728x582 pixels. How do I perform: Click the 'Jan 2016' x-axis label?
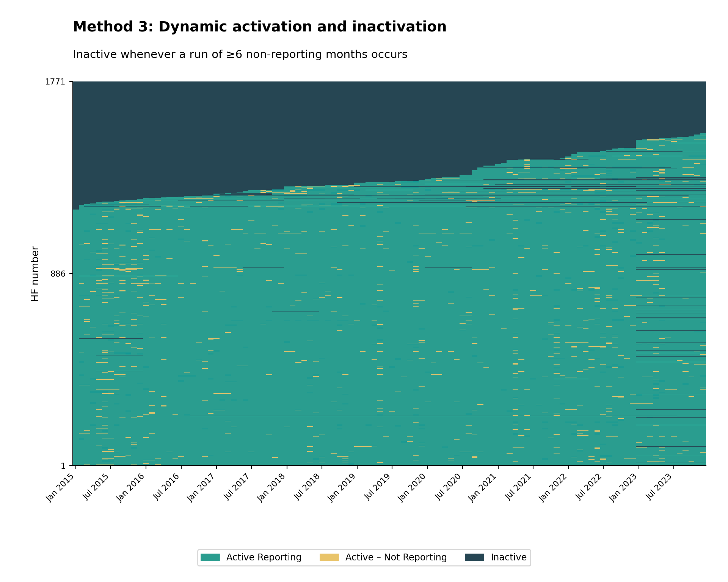pyautogui.click(x=132, y=488)
